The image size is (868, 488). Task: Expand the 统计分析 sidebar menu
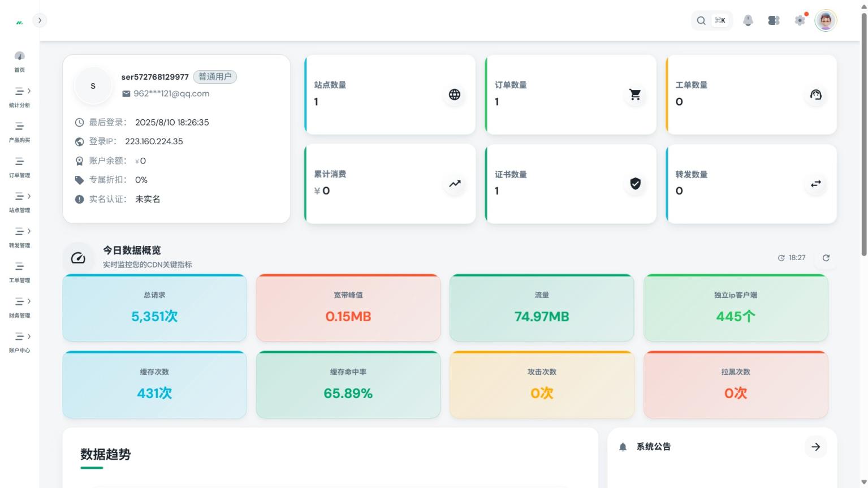(20, 96)
